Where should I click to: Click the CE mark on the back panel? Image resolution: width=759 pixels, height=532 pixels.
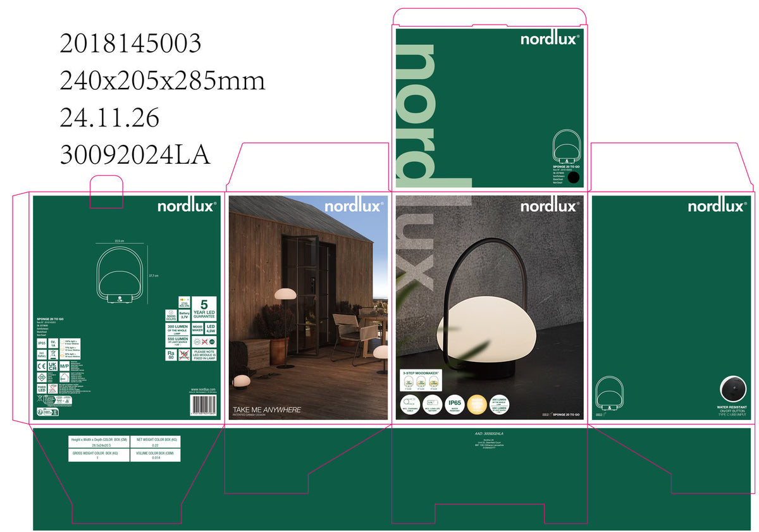click(x=40, y=366)
